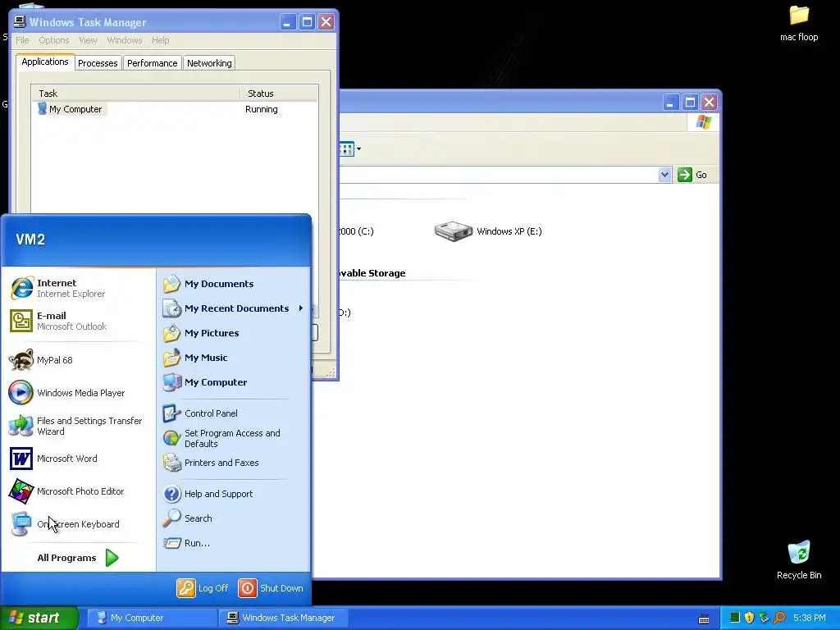This screenshot has width=840, height=630.
Task: Open Task Manager View menu
Action: pyautogui.click(x=88, y=40)
